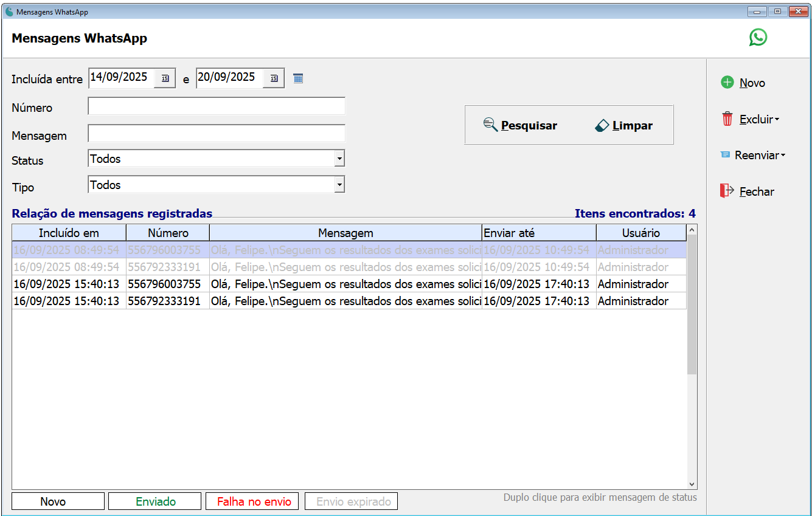Sort by Incluído em column header
This screenshot has height=516, width=812.
click(x=69, y=233)
